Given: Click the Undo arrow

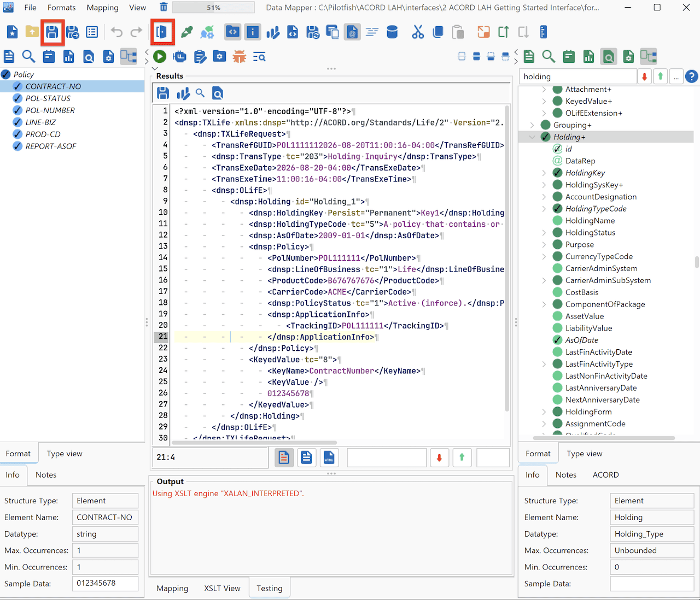Looking at the screenshot, I should [116, 32].
